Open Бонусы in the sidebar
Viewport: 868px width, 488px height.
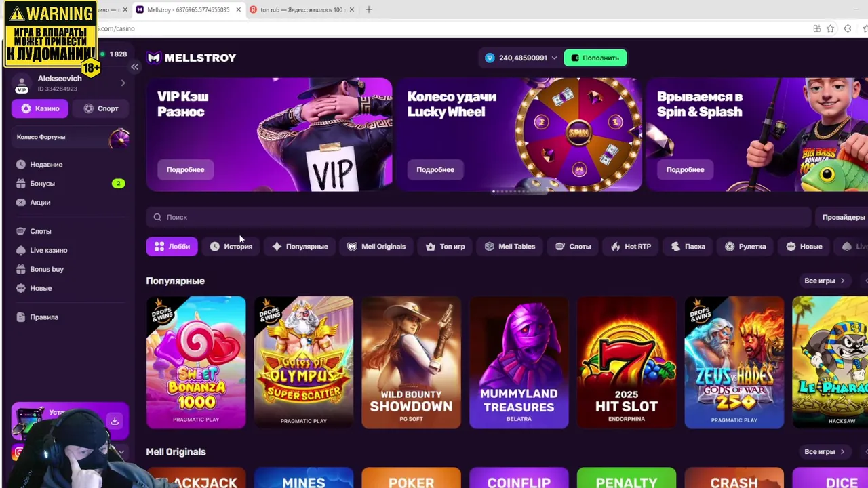42,184
